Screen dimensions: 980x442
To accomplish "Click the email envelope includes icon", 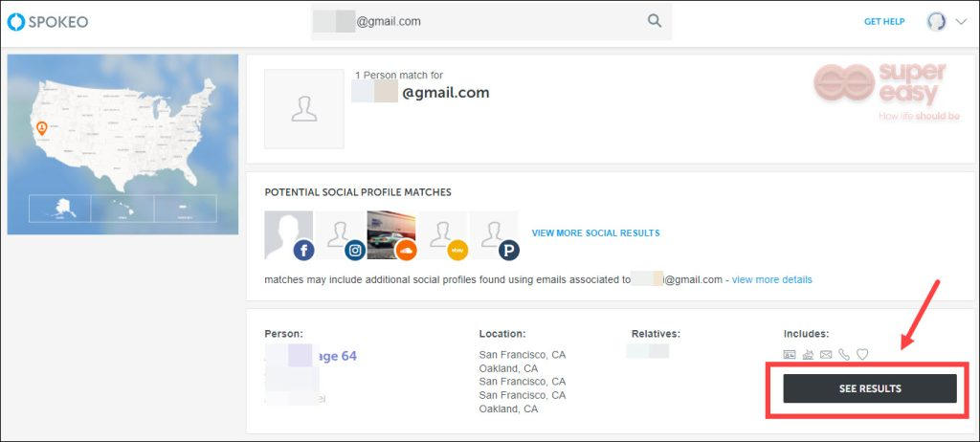I will pos(826,355).
